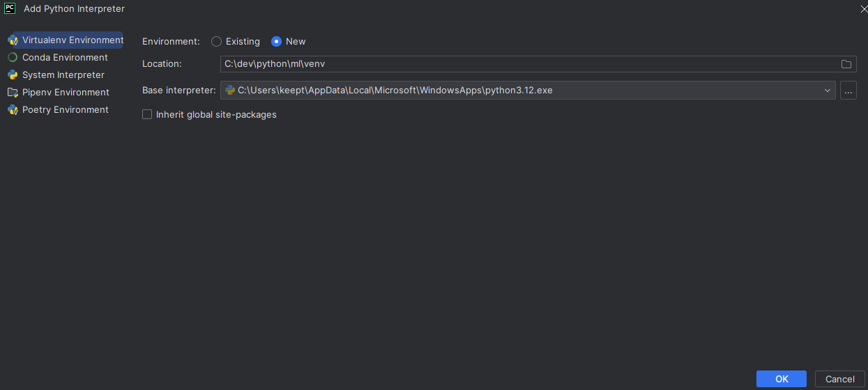This screenshot has height=390, width=868.
Task: Click the Python icon in Base interpreter field
Action: click(230, 90)
